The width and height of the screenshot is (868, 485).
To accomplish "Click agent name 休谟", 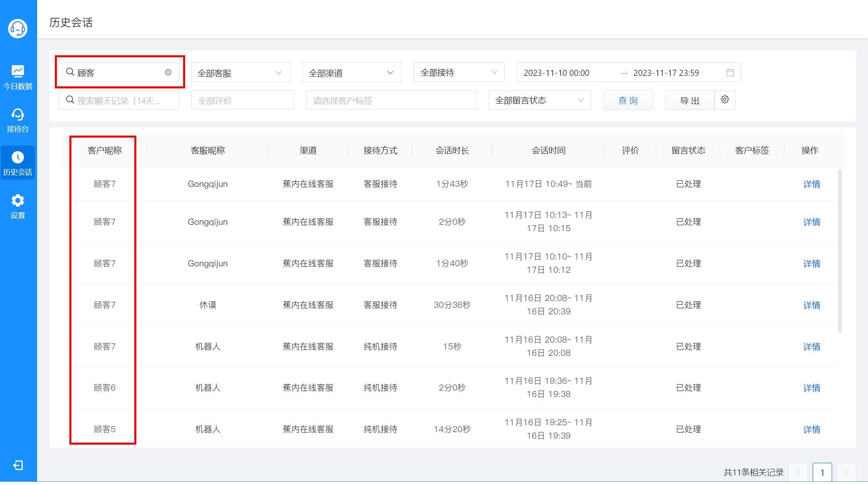I will coord(208,305).
